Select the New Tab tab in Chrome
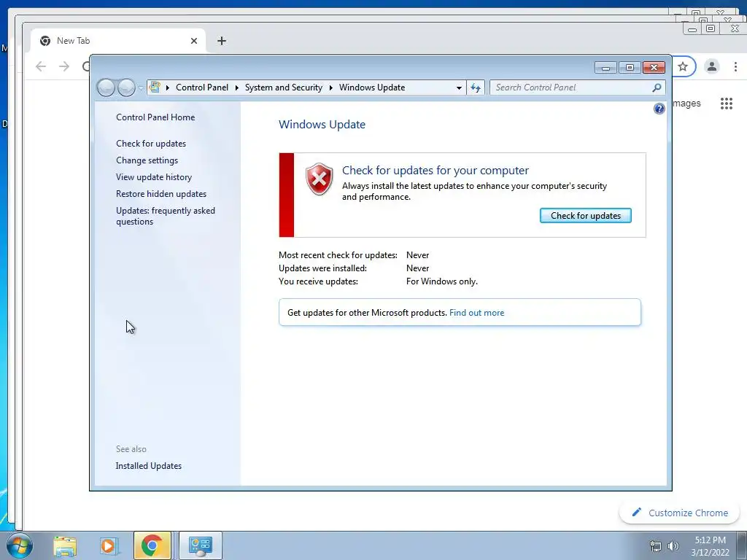747x560 pixels. point(118,41)
